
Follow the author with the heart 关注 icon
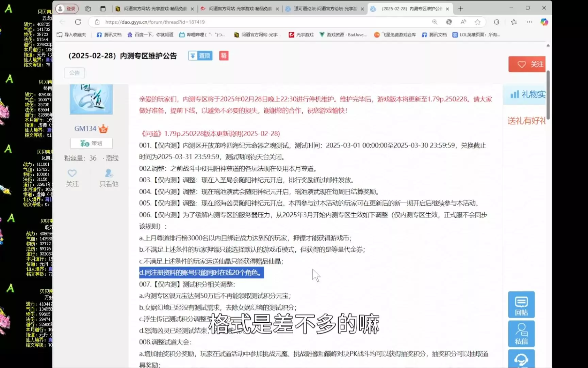(x=72, y=178)
